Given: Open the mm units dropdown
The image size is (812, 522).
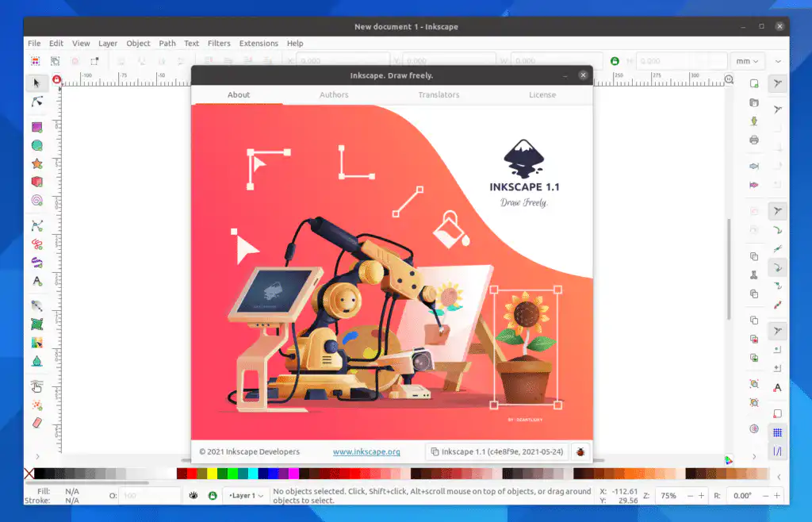Looking at the screenshot, I should [749, 60].
